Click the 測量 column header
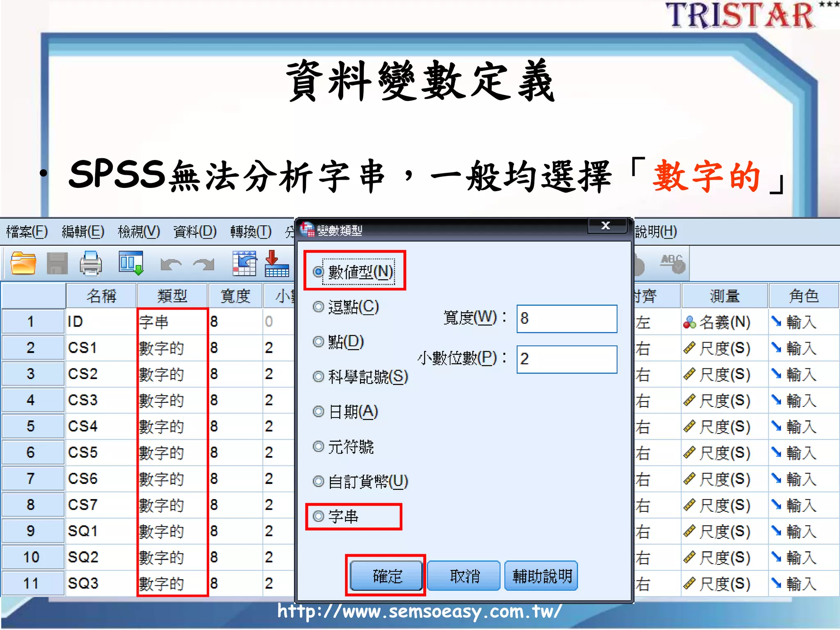The width and height of the screenshot is (840, 630). [x=725, y=296]
